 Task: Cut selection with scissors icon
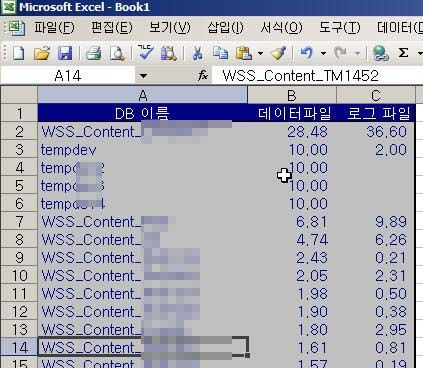point(198,53)
